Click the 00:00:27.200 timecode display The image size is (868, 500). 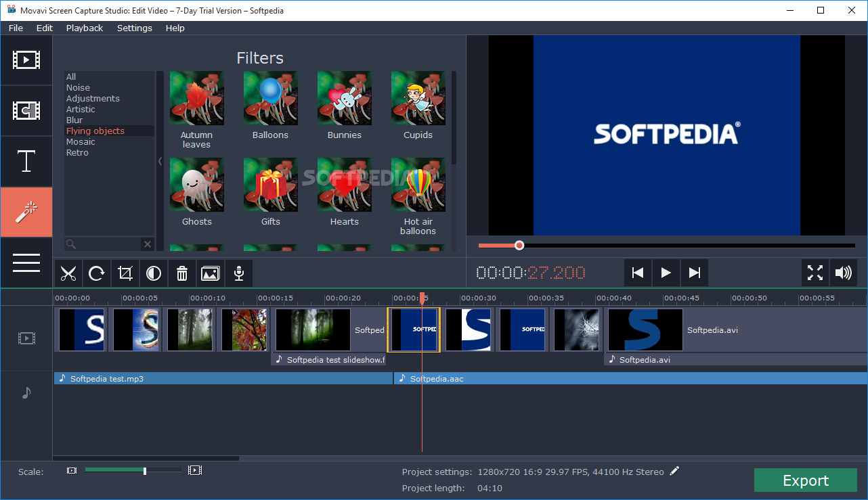coord(531,273)
